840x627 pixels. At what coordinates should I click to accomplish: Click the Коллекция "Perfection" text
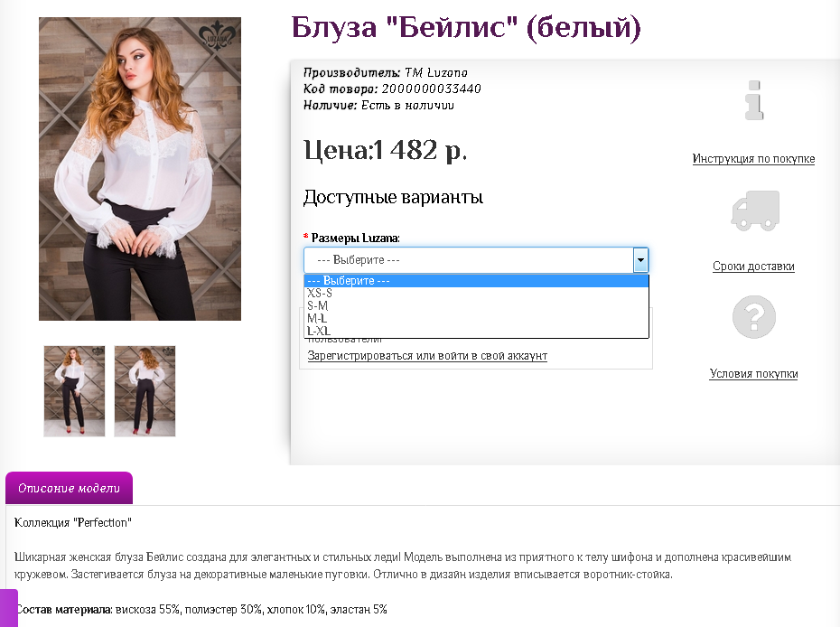pyautogui.click(x=73, y=523)
